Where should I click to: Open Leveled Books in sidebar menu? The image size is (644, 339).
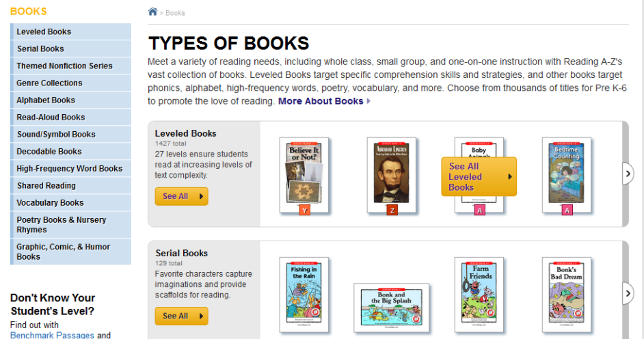44,32
